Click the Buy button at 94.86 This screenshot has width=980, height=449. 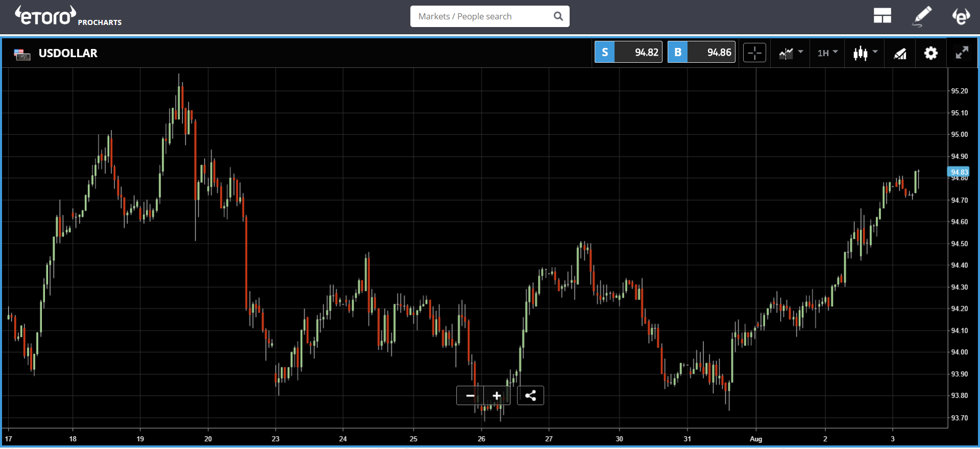[x=701, y=52]
